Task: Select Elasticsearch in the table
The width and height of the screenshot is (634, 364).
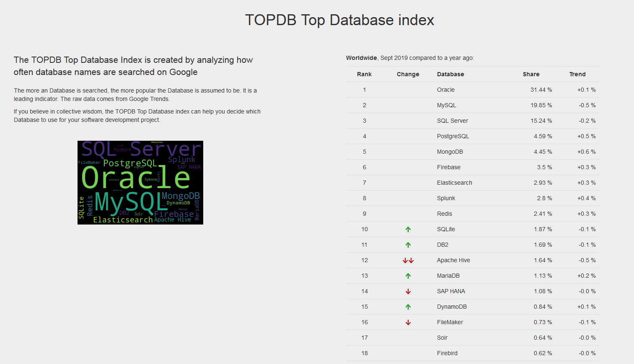Action: (x=455, y=183)
